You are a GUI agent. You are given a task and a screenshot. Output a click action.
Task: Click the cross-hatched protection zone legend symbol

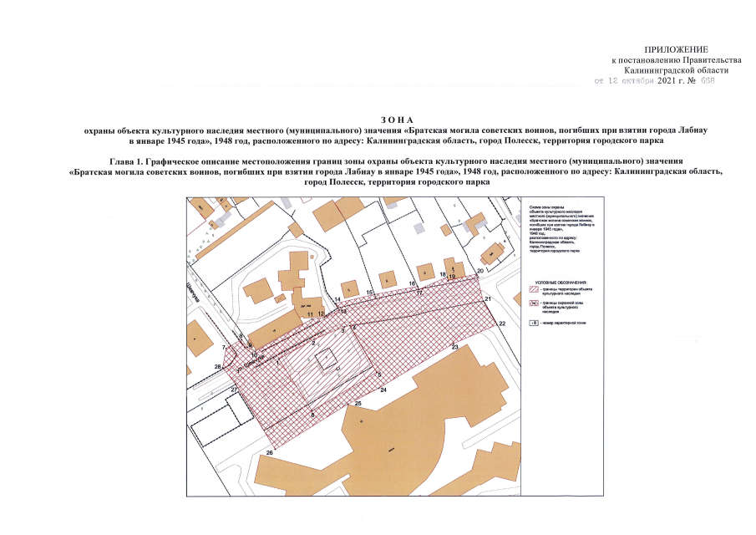[535, 305]
